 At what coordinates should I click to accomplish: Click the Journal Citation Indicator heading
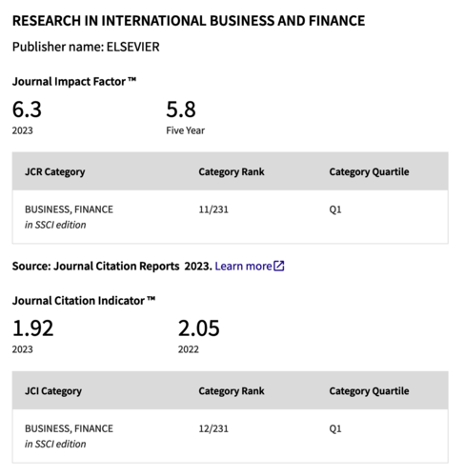pyautogui.click(x=84, y=301)
